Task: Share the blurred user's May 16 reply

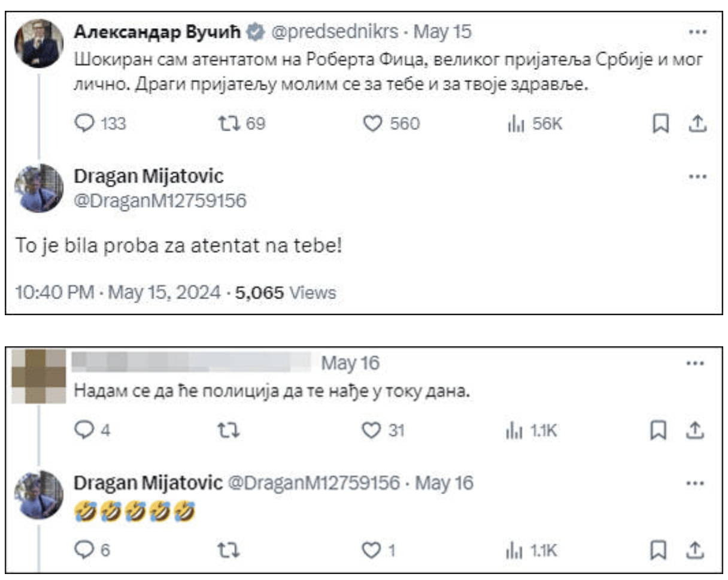Action: tap(696, 430)
